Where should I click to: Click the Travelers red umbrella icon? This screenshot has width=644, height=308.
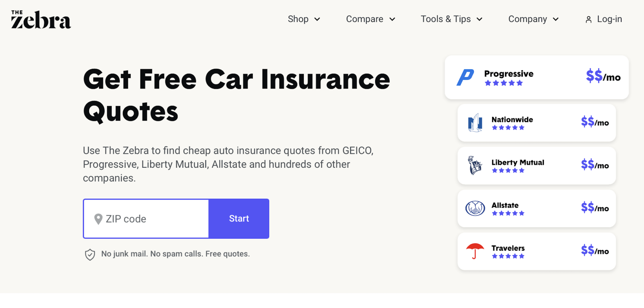pos(475,251)
